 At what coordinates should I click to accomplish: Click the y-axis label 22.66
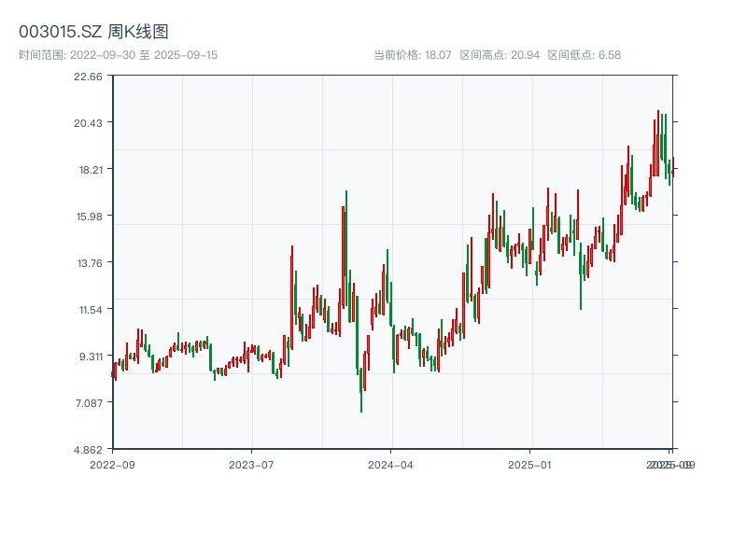[88, 77]
